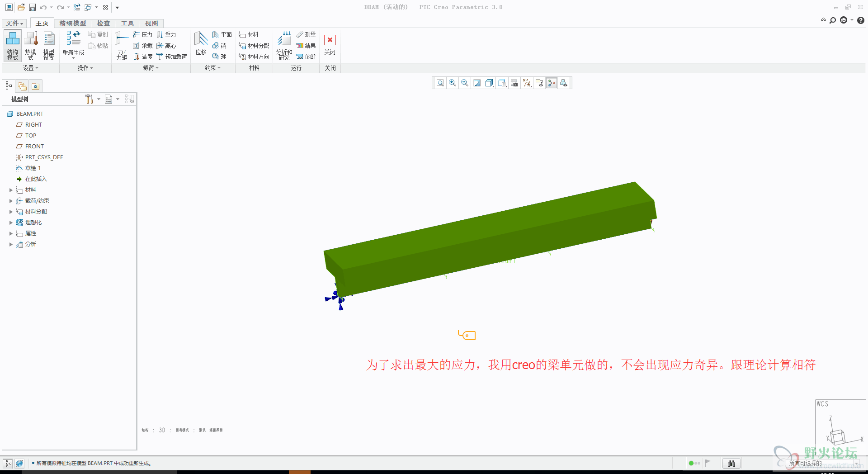The image size is (868, 474).
Task: Open quick access toolbar customize arrow
Action: point(117,7)
